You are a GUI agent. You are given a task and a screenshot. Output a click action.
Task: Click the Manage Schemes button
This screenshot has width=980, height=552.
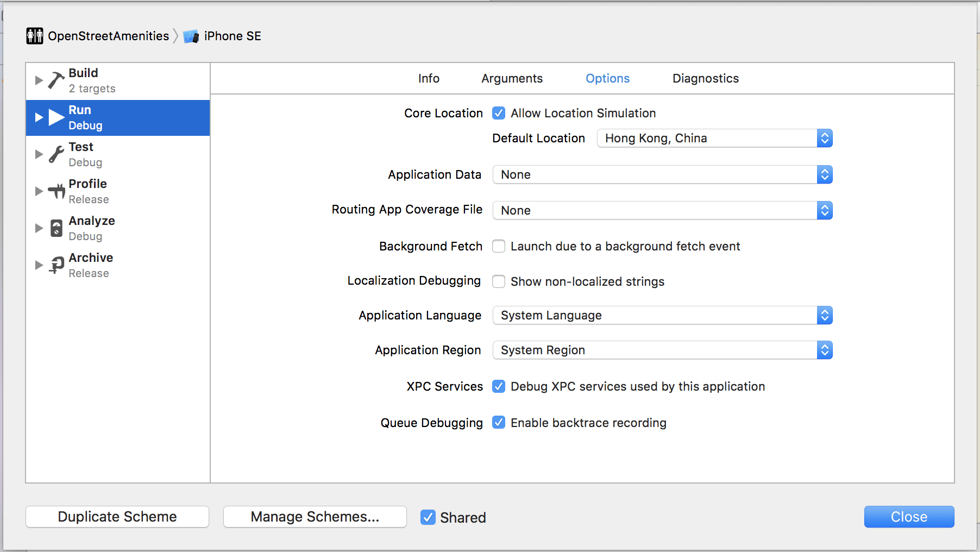click(315, 517)
